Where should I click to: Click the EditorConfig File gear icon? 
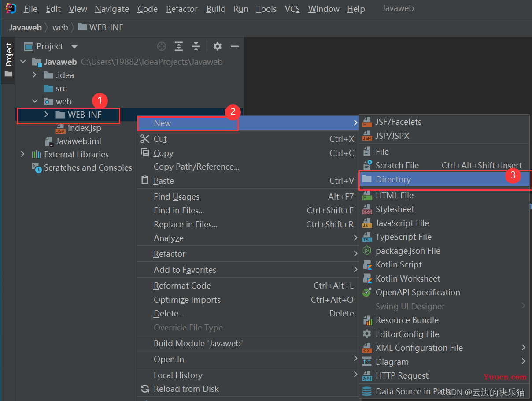367,334
